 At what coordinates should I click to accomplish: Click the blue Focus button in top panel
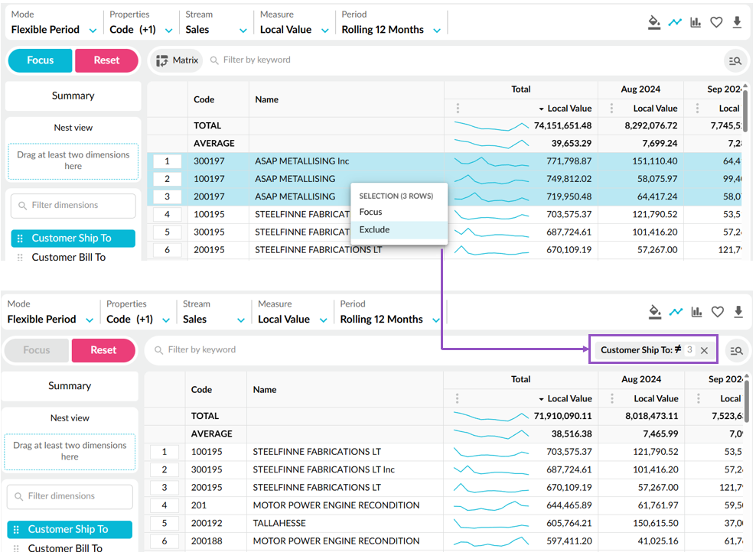(40, 60)
